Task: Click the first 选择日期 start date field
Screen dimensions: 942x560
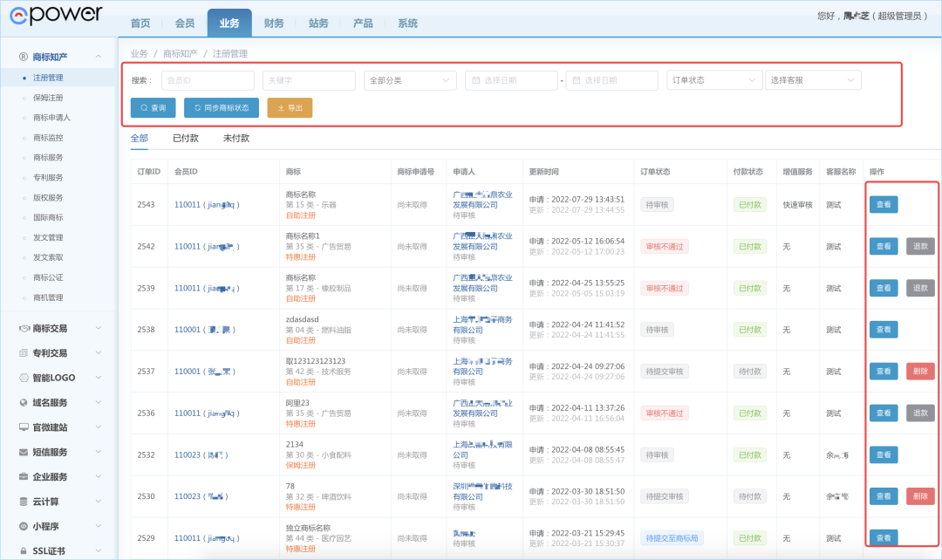Action: tap(511, 80)
